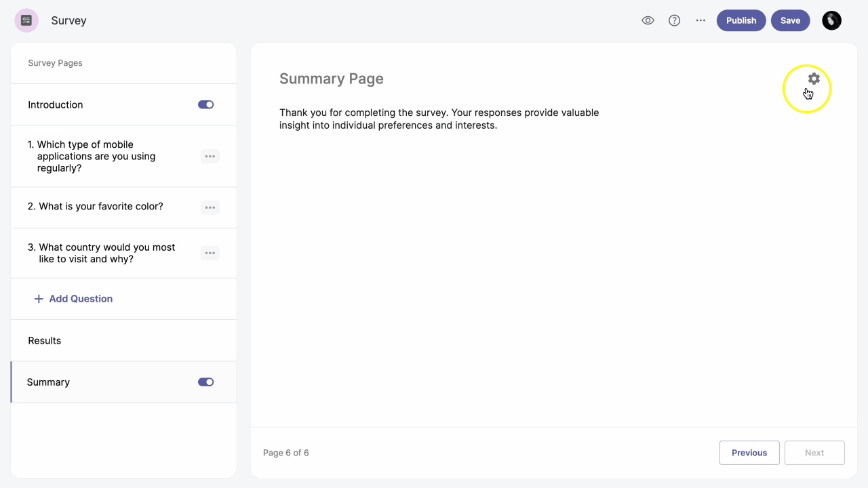
Task: Click the user profile avatar
Action: tap(831, 20)
